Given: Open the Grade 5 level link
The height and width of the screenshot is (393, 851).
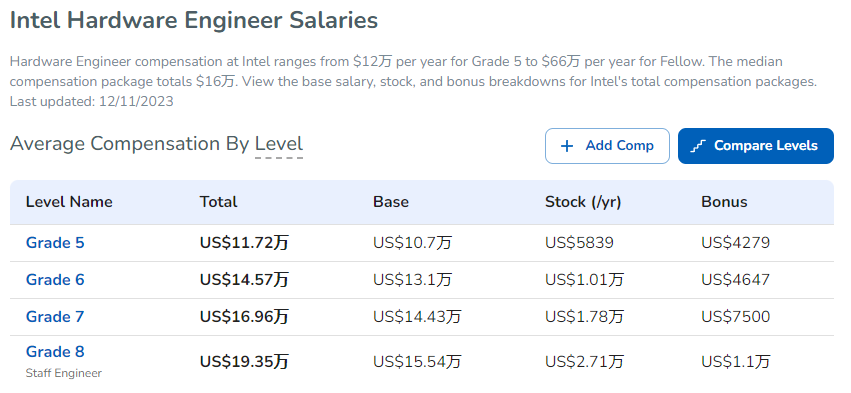Looking at the screenshot, I should (x=55, y=243).
